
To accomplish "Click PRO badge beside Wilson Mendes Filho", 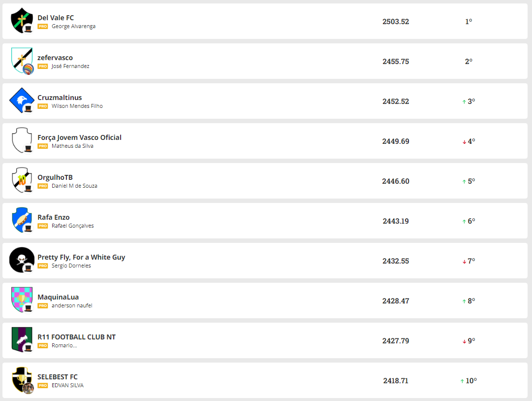I will pyautogui.click(x=43, y=106).
